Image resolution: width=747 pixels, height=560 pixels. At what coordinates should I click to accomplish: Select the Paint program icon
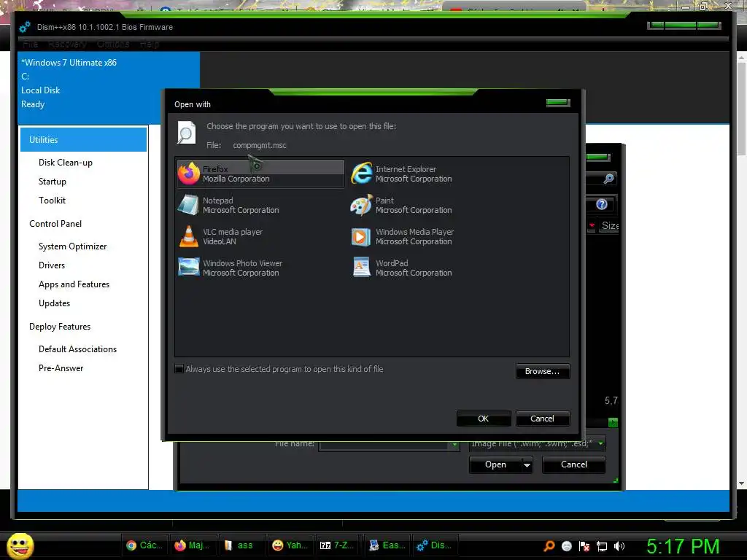[x=361, y=205]
